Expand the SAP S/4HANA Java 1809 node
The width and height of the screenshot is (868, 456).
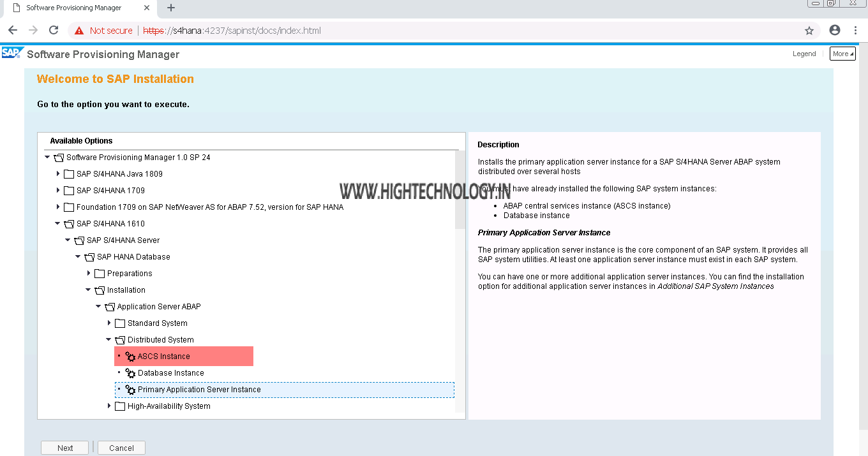click(x=58, y=174)
